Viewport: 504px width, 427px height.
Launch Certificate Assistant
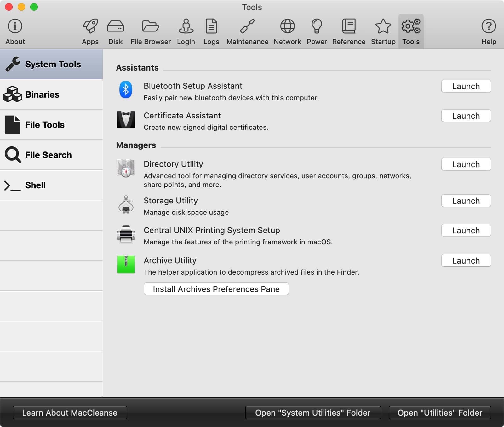466,116
